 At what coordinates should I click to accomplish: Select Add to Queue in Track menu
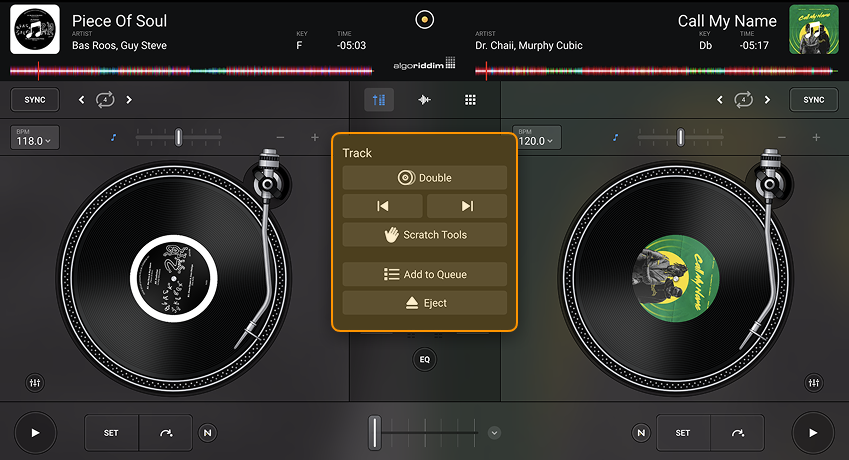pos(424,274)
